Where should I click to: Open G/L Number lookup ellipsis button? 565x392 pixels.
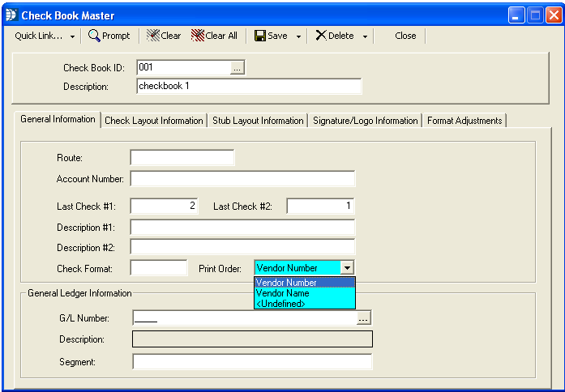363,318
